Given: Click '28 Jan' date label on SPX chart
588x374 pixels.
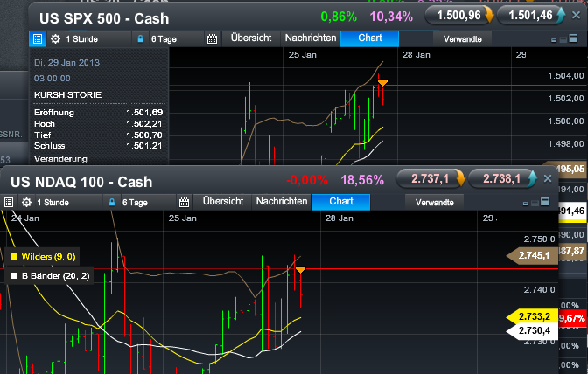Looking at the screenshot, I should pyautogui.click(x=416, y=55).
